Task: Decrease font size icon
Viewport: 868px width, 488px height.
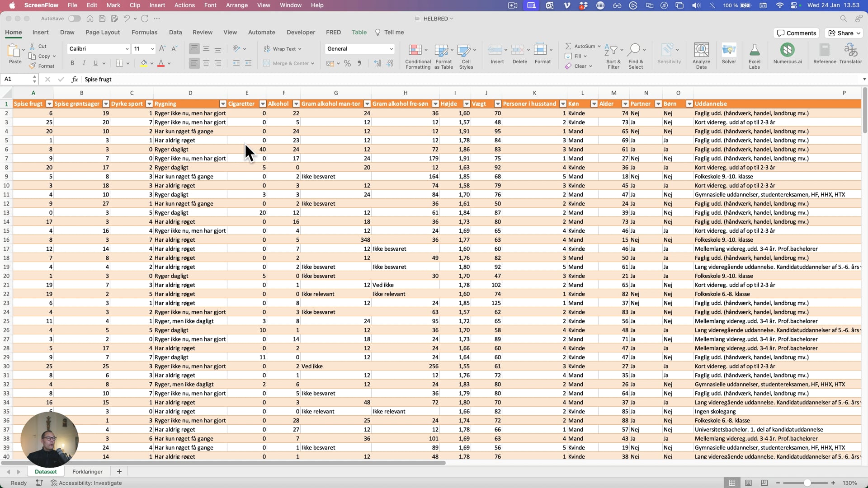Action: click(x=174, y=49)
